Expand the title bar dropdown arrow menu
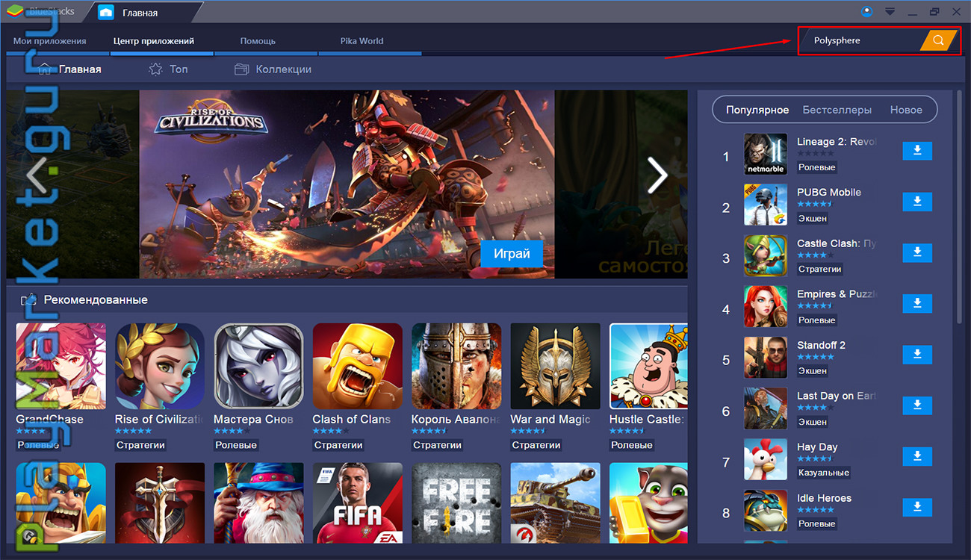Screen dimensions: 971x560 point(890,12)
